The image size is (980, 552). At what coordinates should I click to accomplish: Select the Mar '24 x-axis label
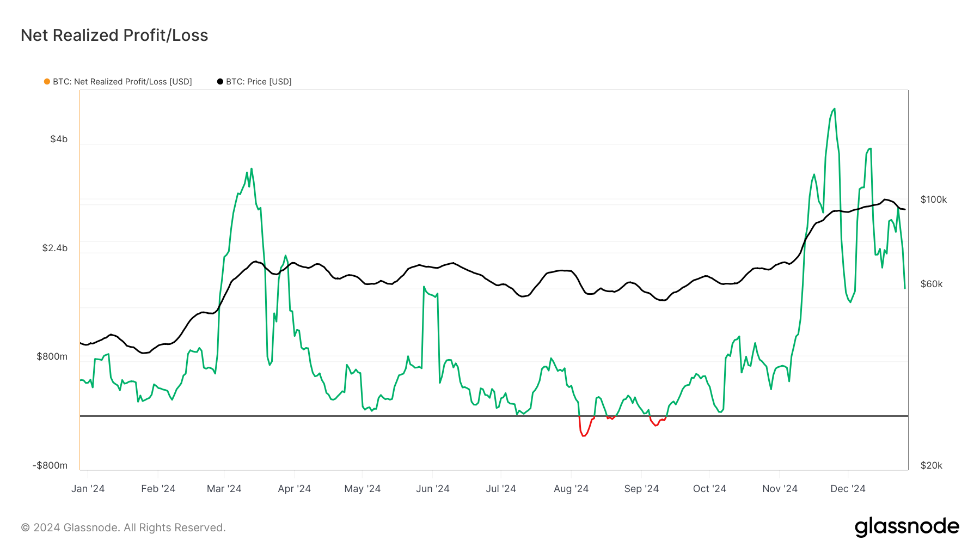[x=224, y=489]
